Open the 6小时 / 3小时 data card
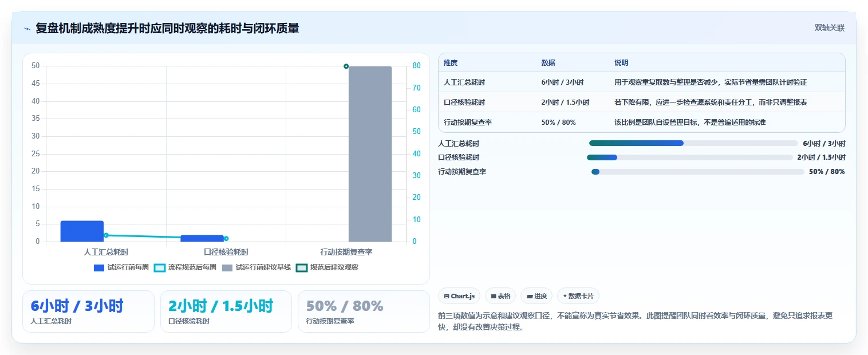The width and height of the screenshot is (868, 355). point(89,311)
